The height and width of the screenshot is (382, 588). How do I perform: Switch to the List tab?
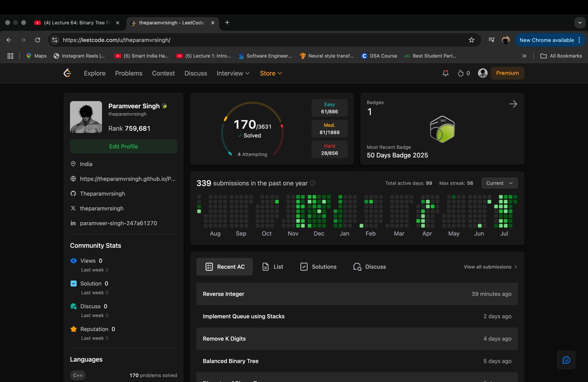(272, 266)
